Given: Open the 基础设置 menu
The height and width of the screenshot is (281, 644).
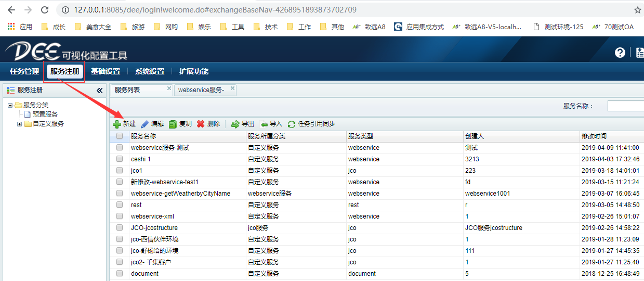Looking at the screenshot, I should (x=106, y=72).
